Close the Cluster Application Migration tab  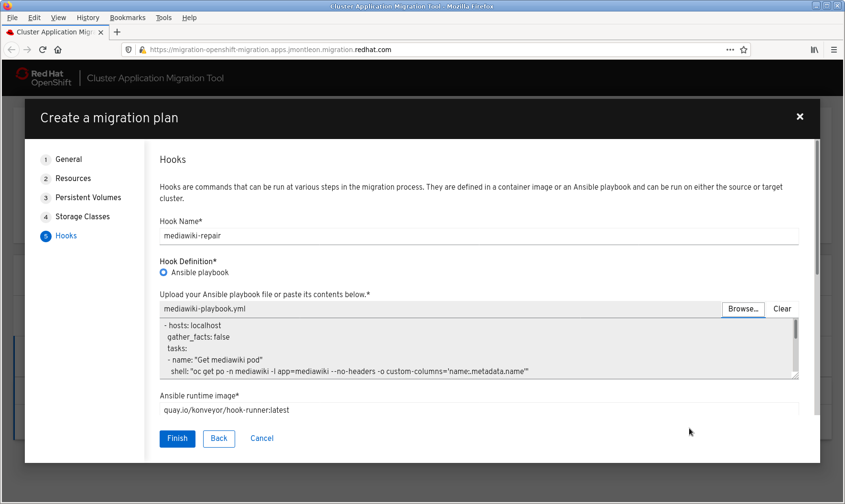101,32
